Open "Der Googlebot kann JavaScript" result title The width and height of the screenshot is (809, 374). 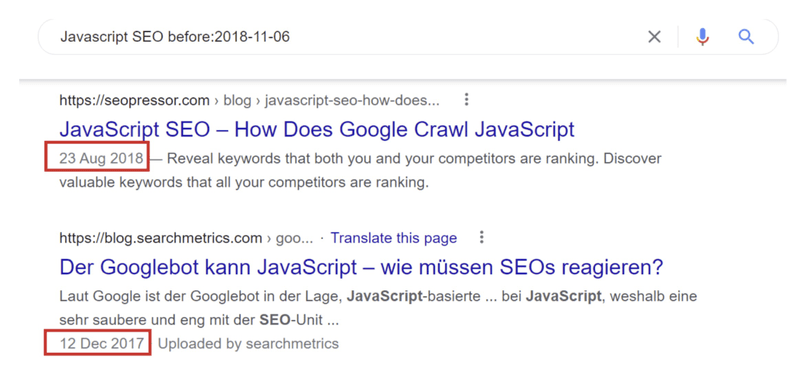(361, 267)
